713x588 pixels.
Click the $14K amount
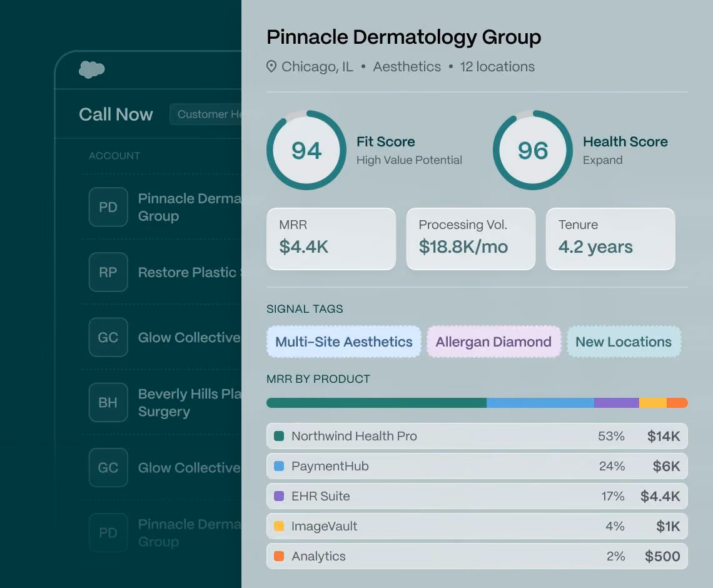click(x=664, y=436)
